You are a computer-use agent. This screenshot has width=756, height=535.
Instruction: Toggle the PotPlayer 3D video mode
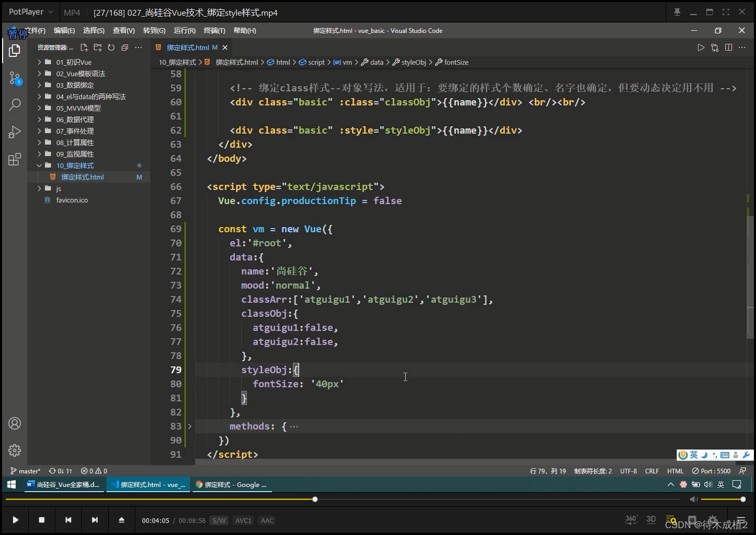651,519
